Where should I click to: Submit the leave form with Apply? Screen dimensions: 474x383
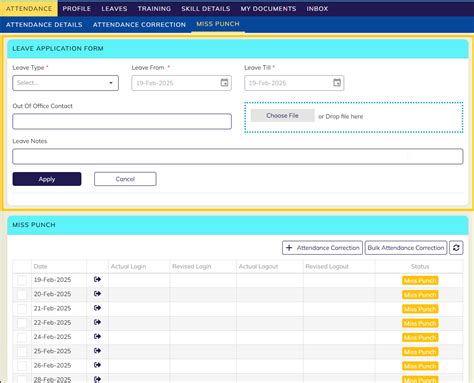point(47,179)
